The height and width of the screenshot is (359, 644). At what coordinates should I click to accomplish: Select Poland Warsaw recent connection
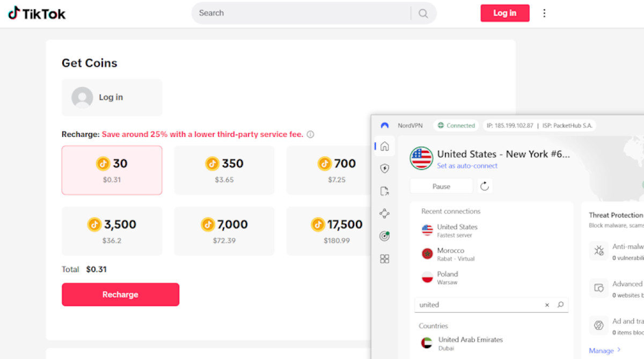pyautogui.click(x=447, y=277)
